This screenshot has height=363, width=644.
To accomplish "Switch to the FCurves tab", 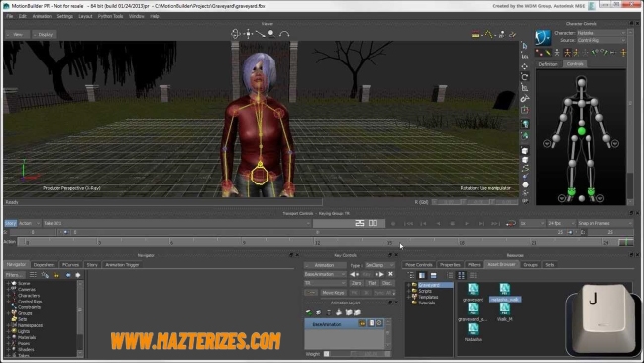I will [x=70, y=265].
